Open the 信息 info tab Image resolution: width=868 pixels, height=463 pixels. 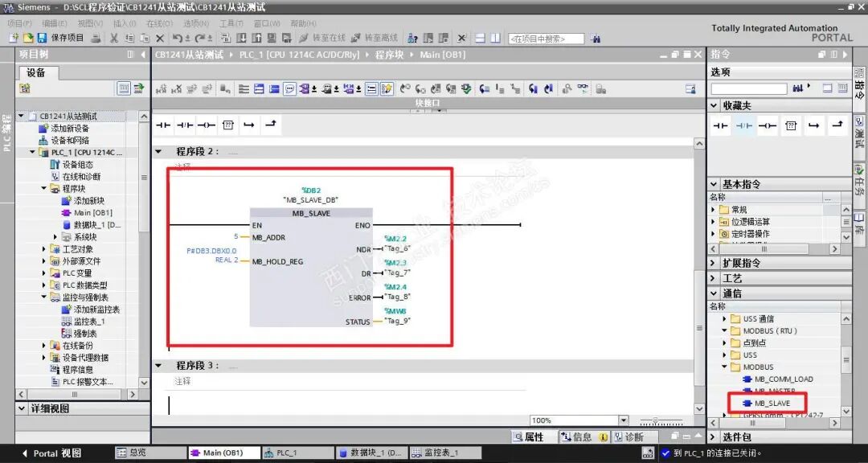(583, 437)
